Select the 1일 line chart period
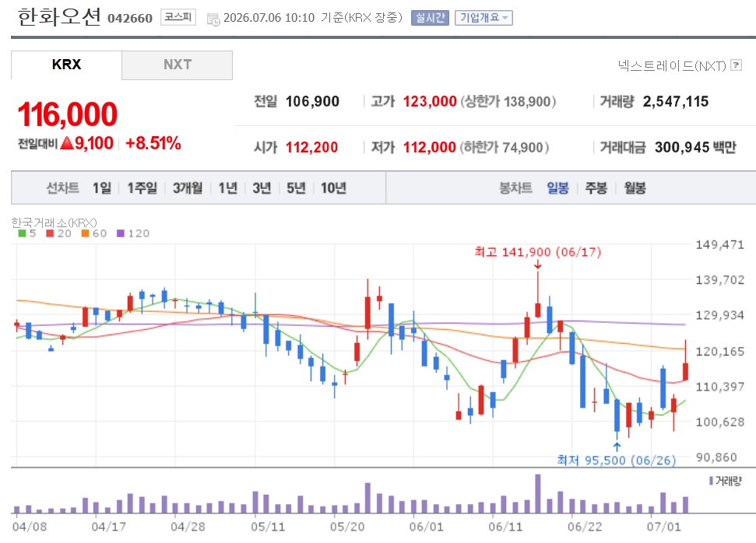756x543 pixels. (102, 188)
